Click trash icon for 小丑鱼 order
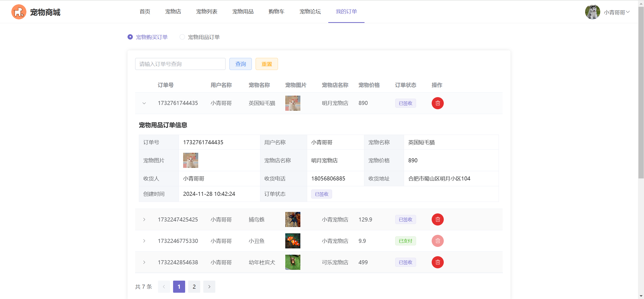Viewport: 644px width, 299px height. point(437,241)
